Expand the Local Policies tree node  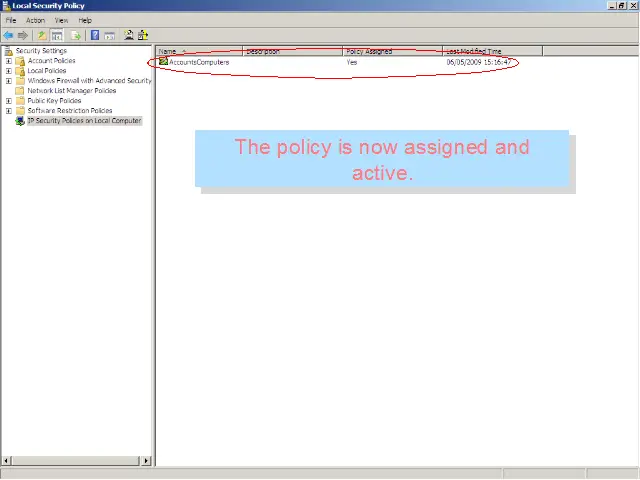9,71
